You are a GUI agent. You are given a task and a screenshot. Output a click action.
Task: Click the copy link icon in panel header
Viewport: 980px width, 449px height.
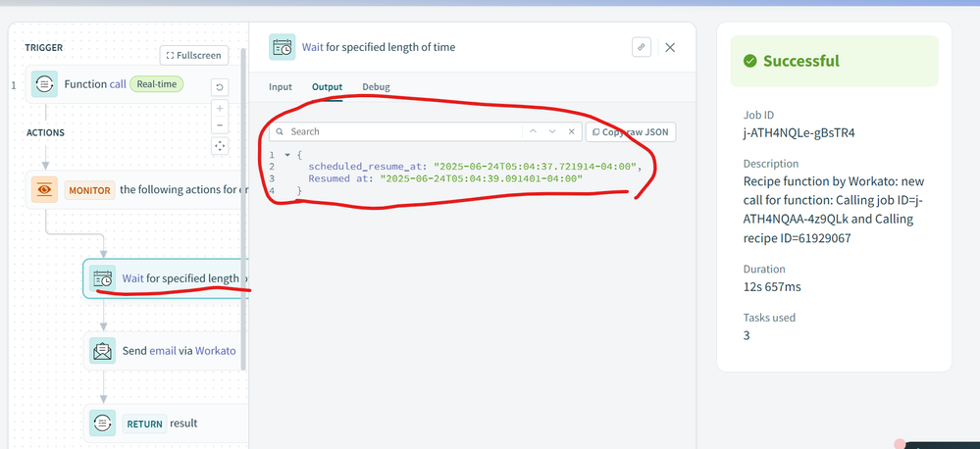click(x=641, y=47)
